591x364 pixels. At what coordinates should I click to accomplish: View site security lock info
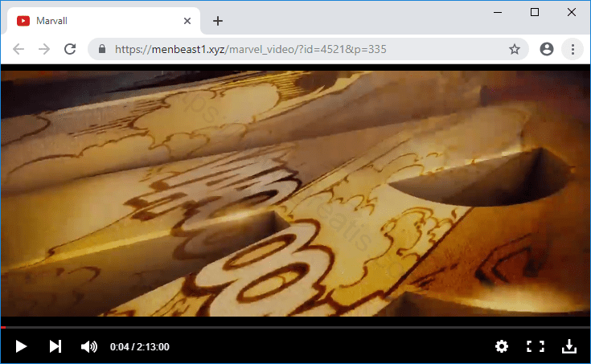(x=102, y=49)
